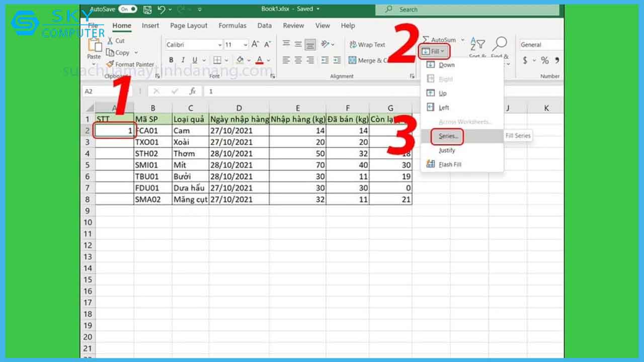This screenshot has height=362, width=644.
Task: Switch to the Insert tab
Action: pyautogui.click(x=150, y=26)
